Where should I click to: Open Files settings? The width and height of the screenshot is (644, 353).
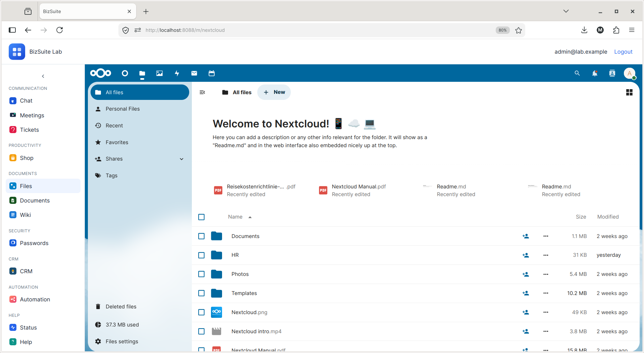140,341
